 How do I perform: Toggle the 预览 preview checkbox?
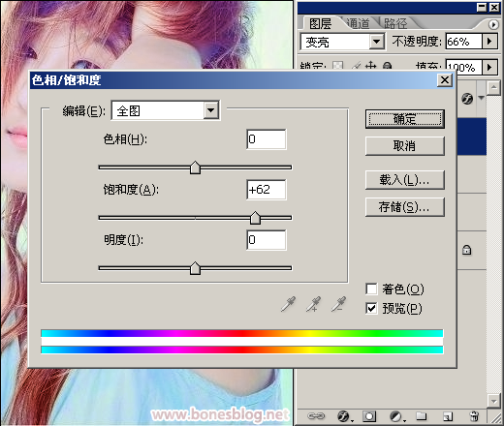[371, 308]
